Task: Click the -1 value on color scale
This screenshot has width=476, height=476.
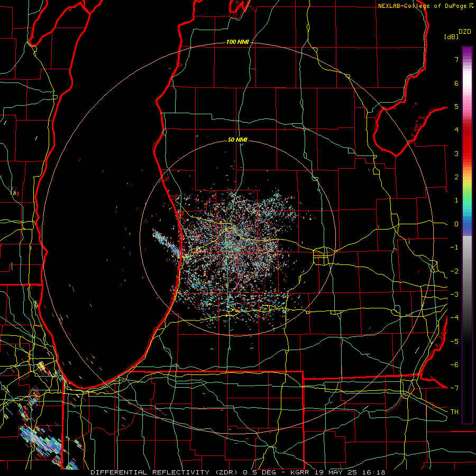Action: (454, 248)
